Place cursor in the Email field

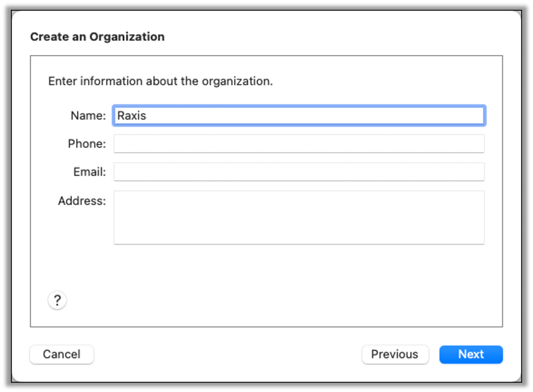click(x=299, y=171)
